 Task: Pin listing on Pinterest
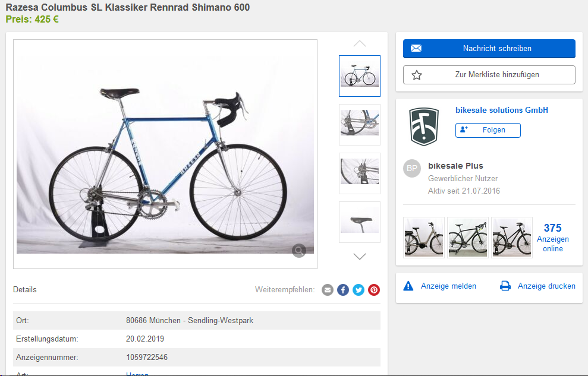[x=374, y=290]
